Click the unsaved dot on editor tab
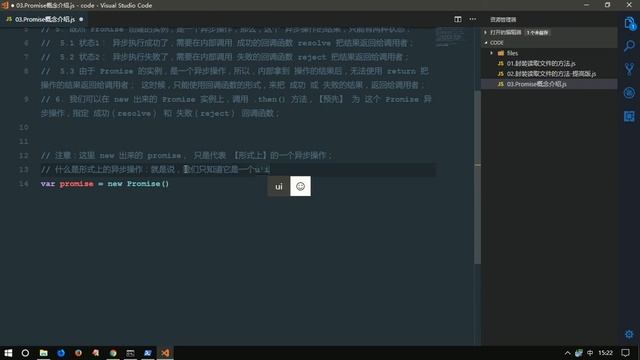The width and height of the screenshot is (640, 360). pyautogui.click(x=81, y=19)
